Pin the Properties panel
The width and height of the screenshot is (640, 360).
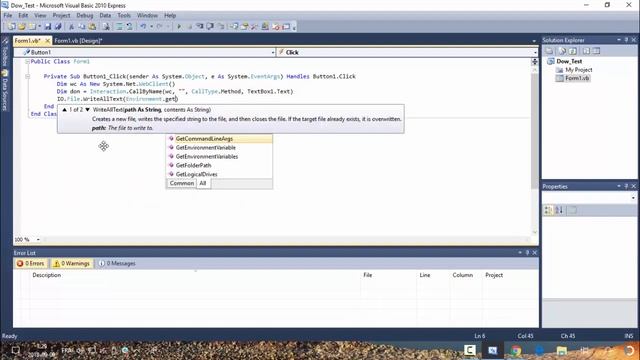[x=627, y=186]
